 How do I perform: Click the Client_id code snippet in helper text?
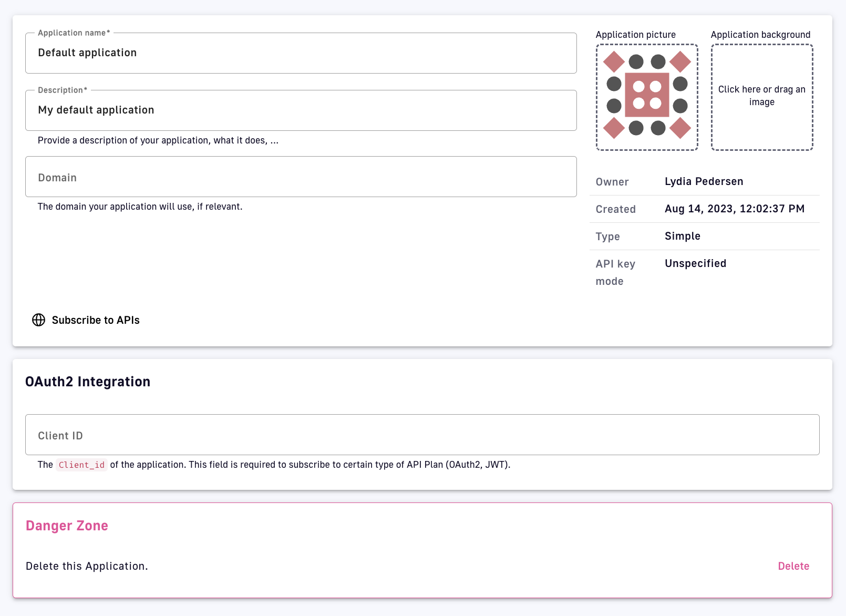[x=81, y=465]
